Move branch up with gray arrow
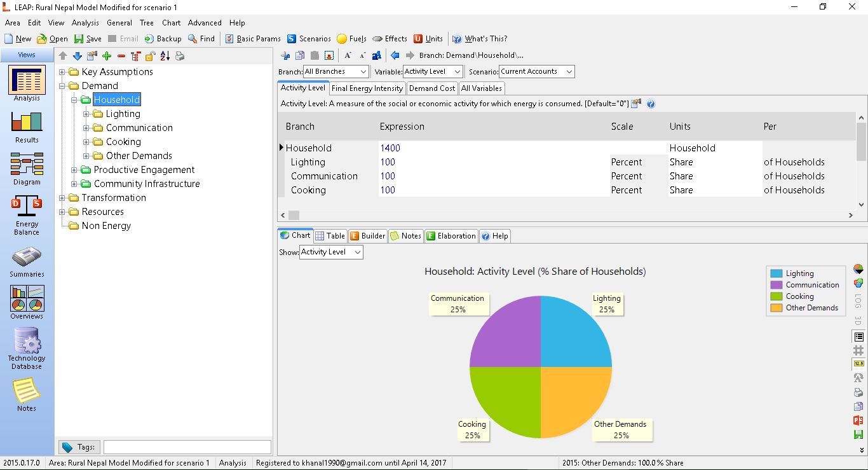 point(63,56)
